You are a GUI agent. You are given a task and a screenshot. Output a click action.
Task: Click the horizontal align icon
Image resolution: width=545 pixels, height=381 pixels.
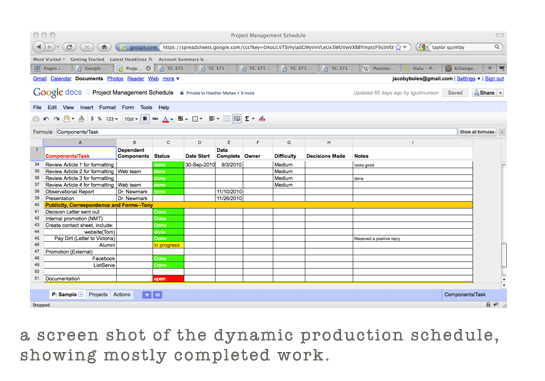[x=211, y=119]
